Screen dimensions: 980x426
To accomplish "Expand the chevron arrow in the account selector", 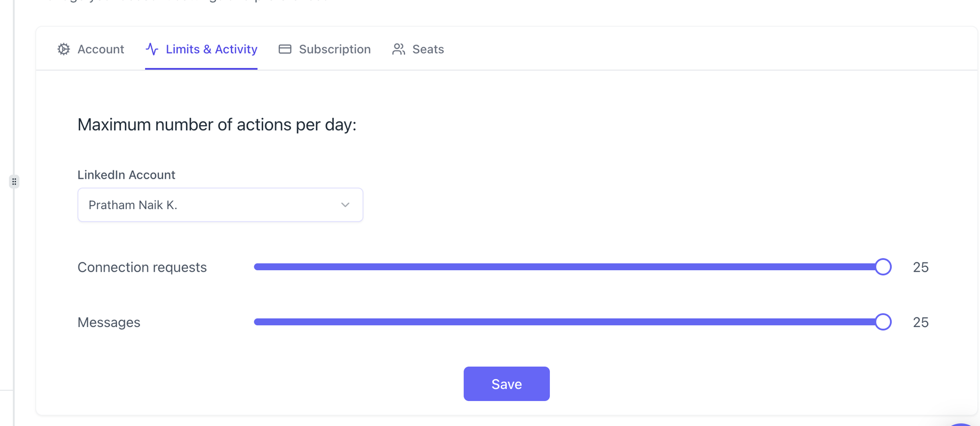I will click(345, 205).
